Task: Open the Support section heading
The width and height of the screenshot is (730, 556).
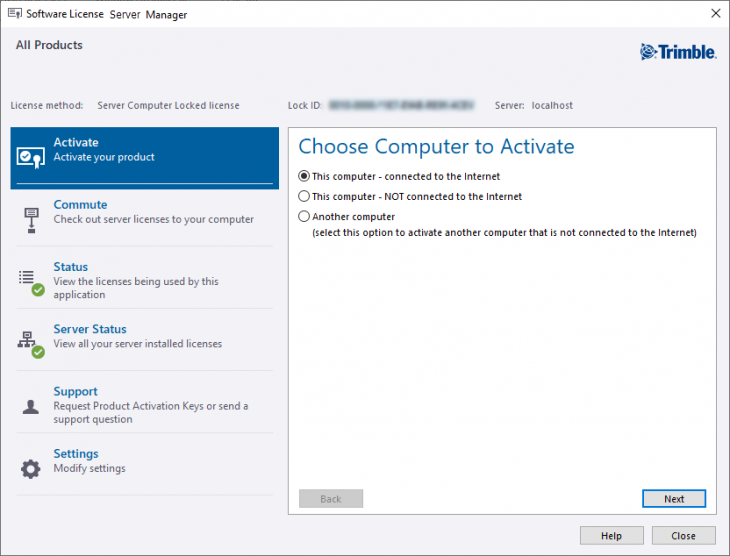Action: pos(75,392)
